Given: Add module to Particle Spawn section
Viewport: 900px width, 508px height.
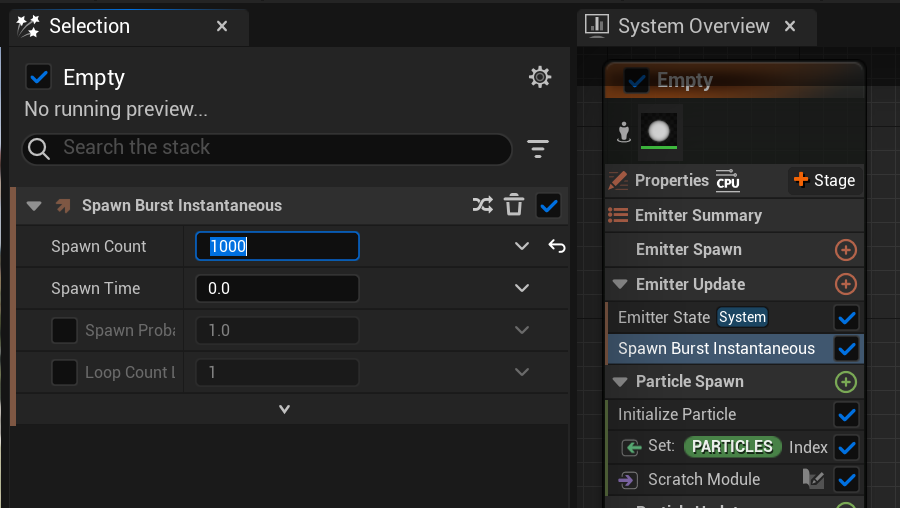Looking at the screenshot, I should [x=846, y=382].
